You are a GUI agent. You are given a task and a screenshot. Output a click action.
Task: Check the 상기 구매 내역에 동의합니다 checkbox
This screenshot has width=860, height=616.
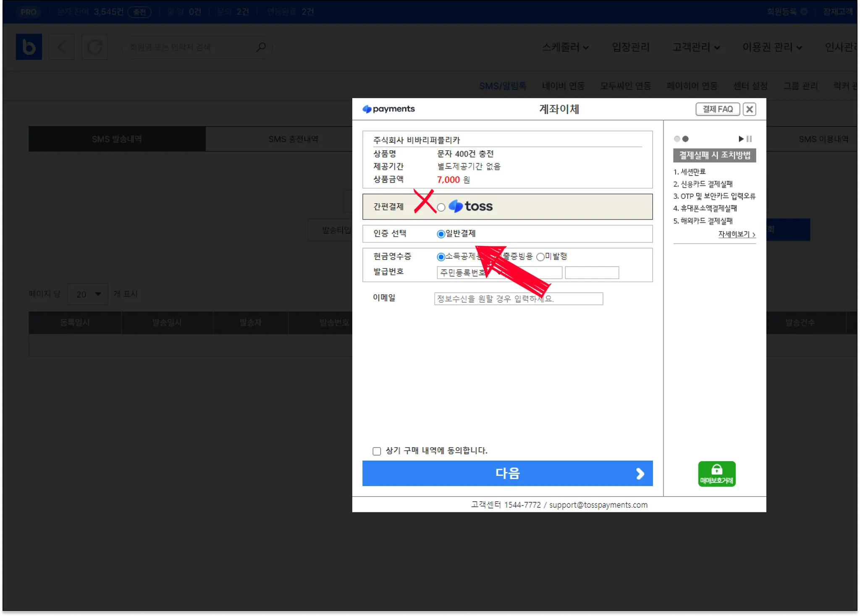(377, 451)
